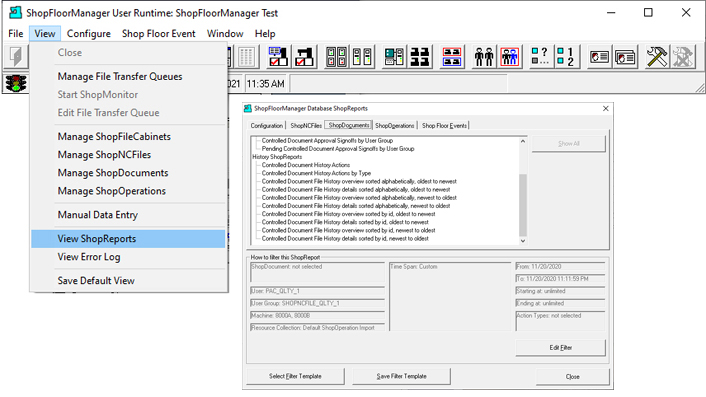Image resolution: width=706 pixels, height=397 pixels.
Task: Click the four black machines toolbar icon
Action: click(x=420, y=57)
